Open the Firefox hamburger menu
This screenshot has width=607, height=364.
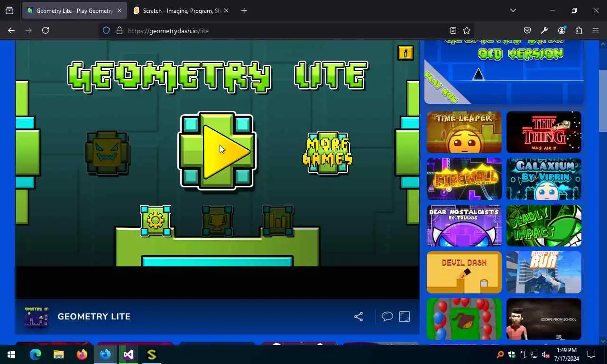click(596, 30)
